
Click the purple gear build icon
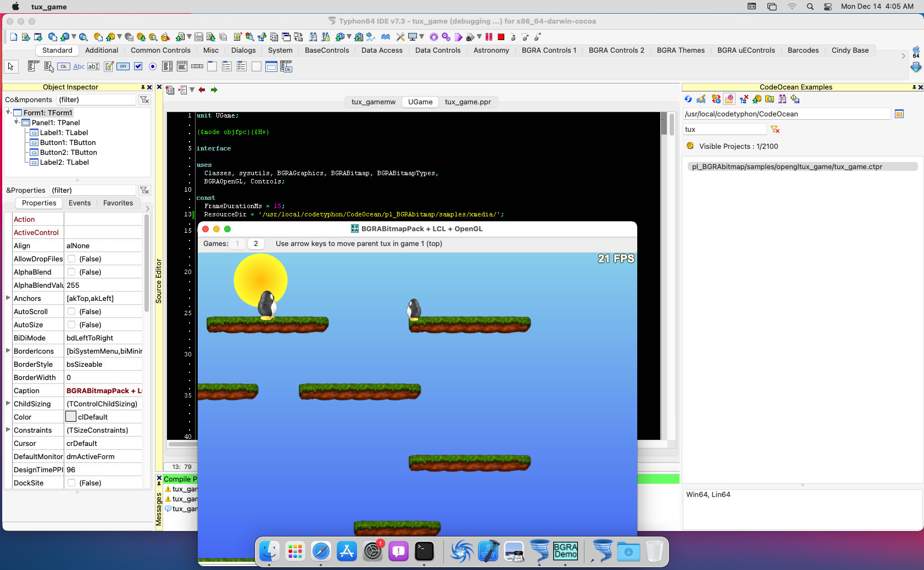point(434,37)
